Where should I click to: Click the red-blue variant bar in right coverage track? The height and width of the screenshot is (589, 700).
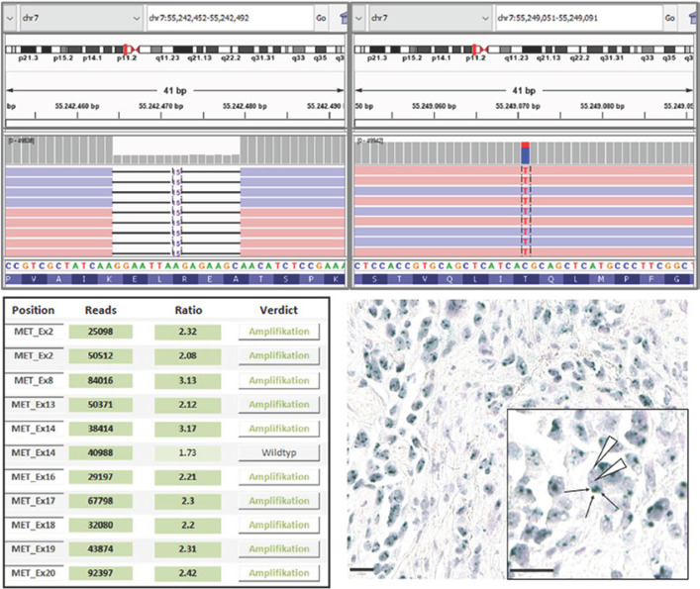pyautogui.click(x=526, y=153)
